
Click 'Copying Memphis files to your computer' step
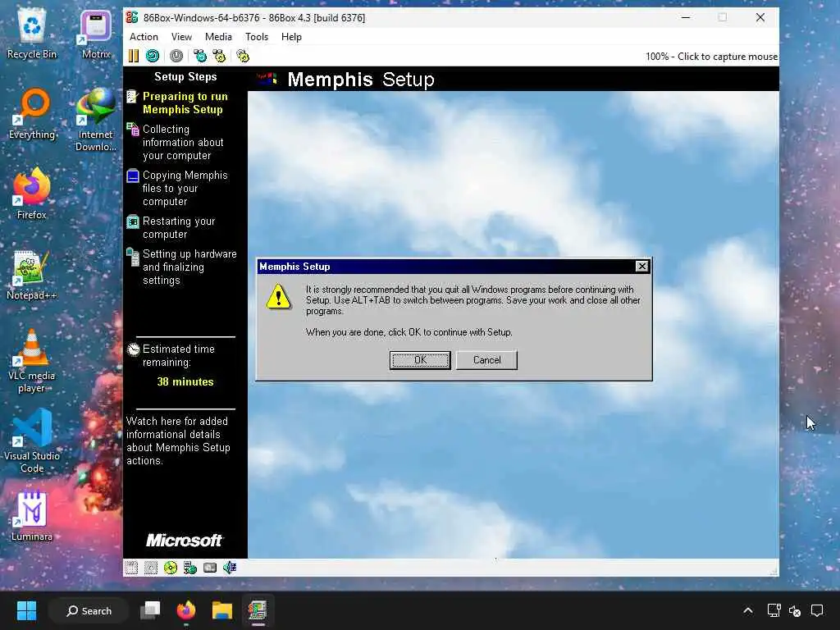click(x=185, y=189)
